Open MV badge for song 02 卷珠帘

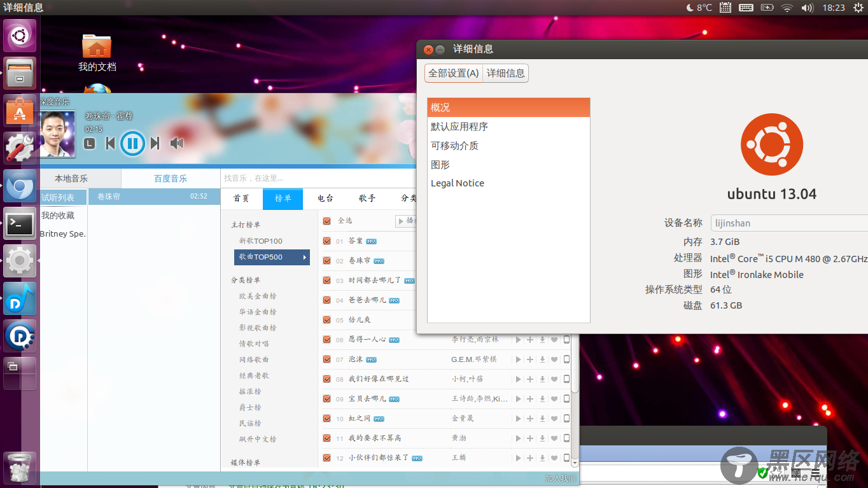pos(379,261)
